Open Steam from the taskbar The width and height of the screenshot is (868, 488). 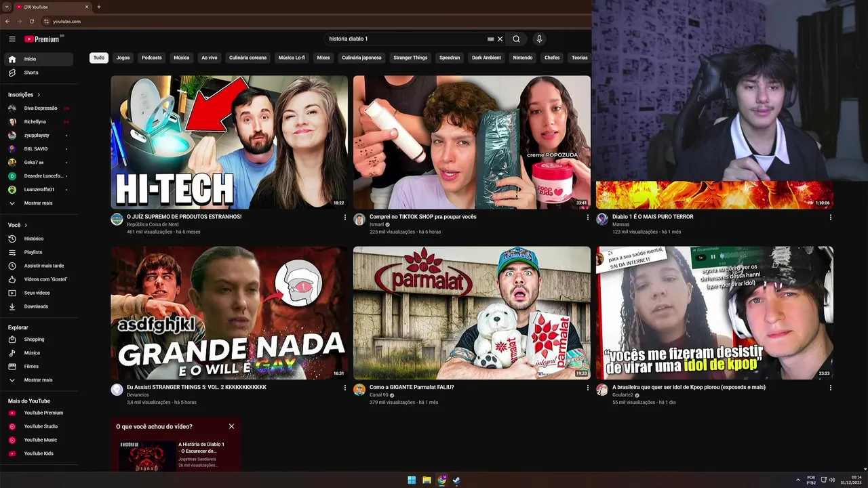(456, 481)
